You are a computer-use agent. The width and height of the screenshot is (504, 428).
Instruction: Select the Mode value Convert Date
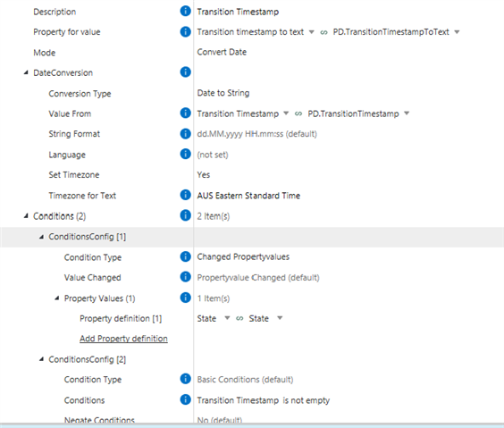pos(222,52)
